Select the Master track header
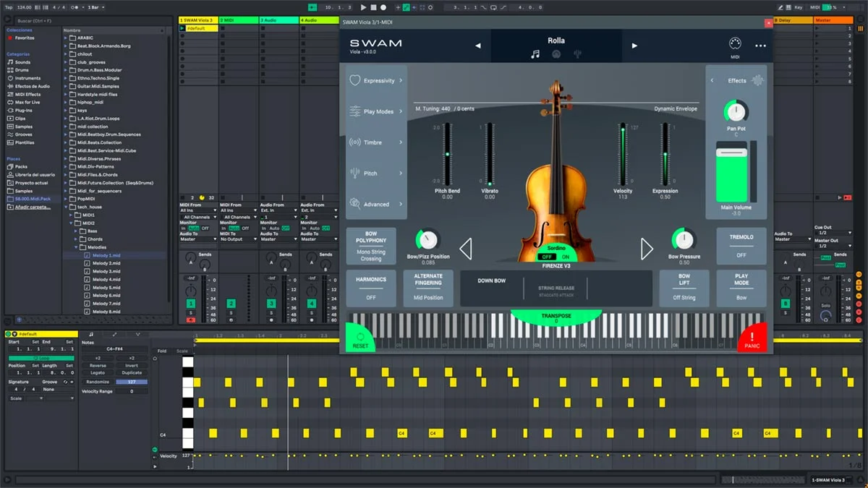The height and width of the screenshot is (488, 868). [832, 20]
